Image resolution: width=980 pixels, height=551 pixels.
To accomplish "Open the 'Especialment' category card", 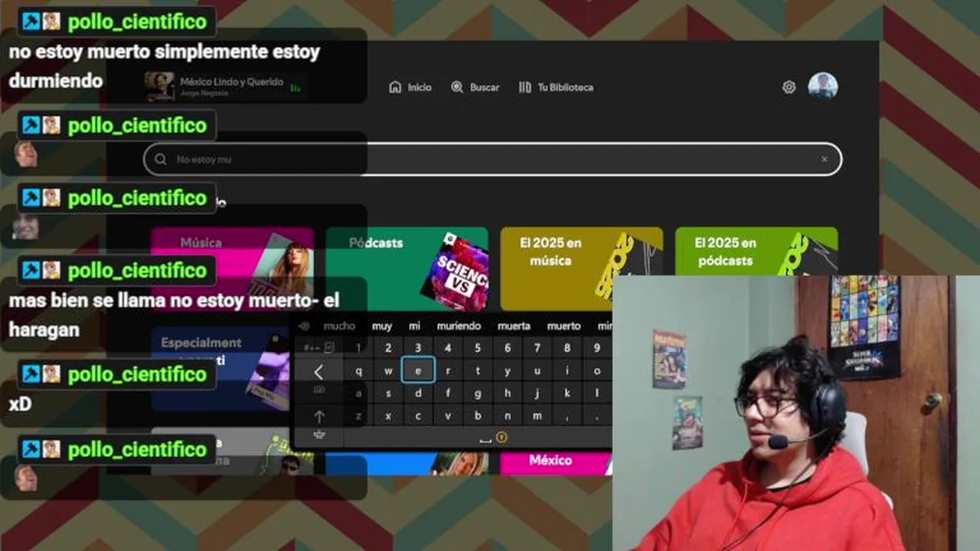I will click(x=232, y=370).
